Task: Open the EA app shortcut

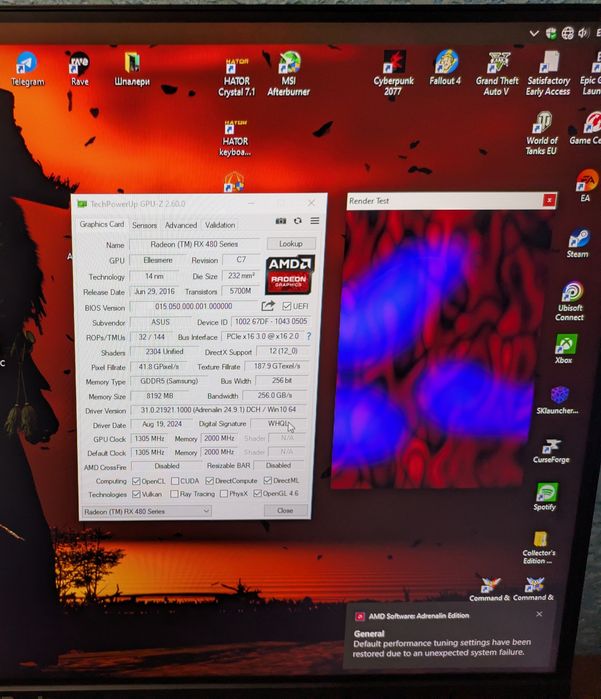Action: click(586, 185)
